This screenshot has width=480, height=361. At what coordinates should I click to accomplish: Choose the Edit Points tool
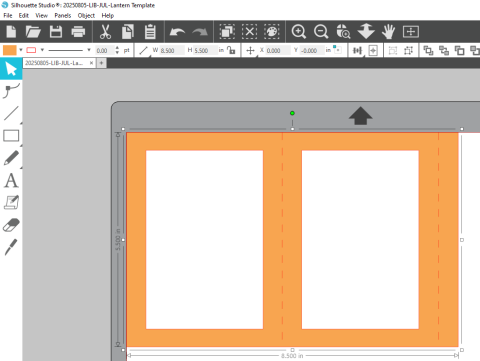tap(11, 91)
